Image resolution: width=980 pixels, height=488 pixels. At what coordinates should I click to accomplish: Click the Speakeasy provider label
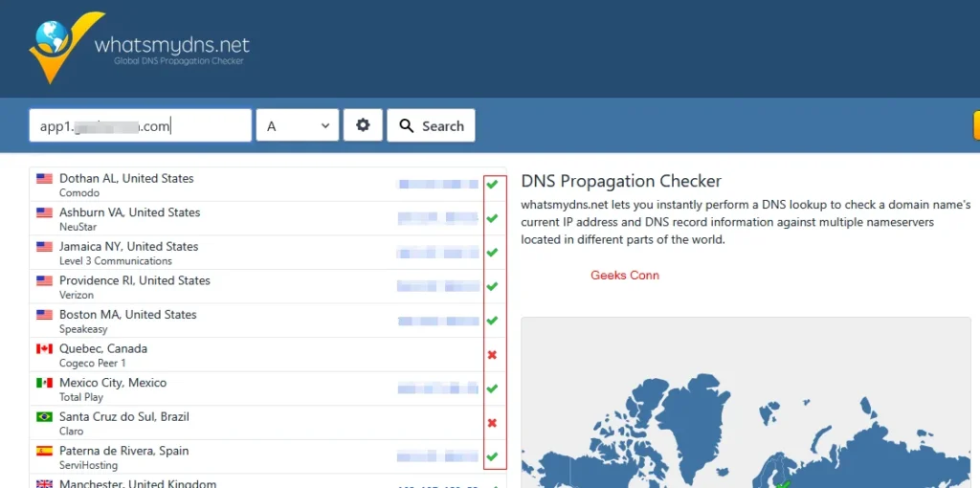pos(83,328)
